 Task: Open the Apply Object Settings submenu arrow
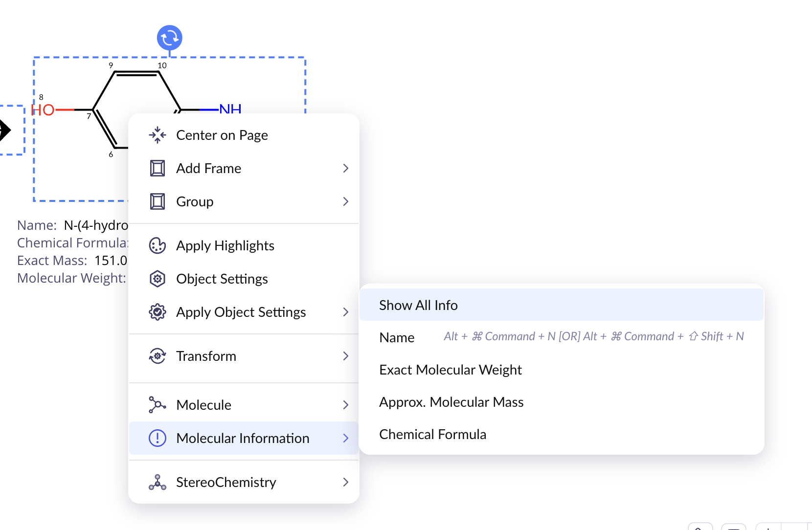[x=346, y=312]
